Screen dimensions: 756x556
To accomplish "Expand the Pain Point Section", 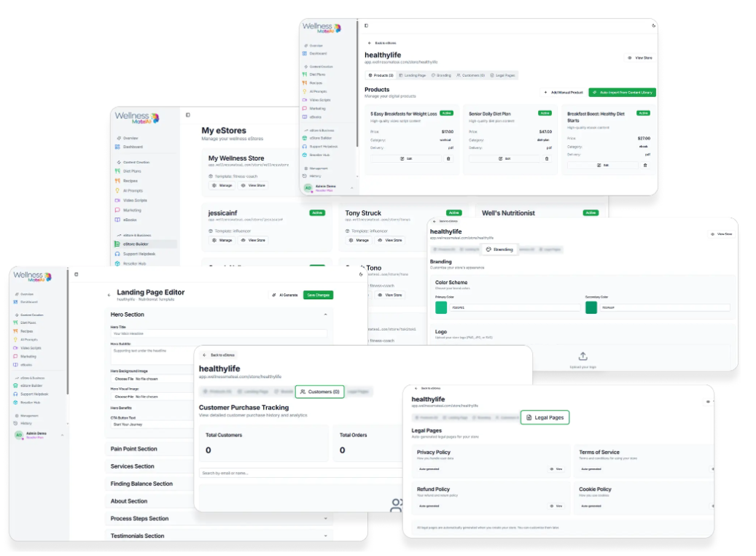I will coord(149,449).
